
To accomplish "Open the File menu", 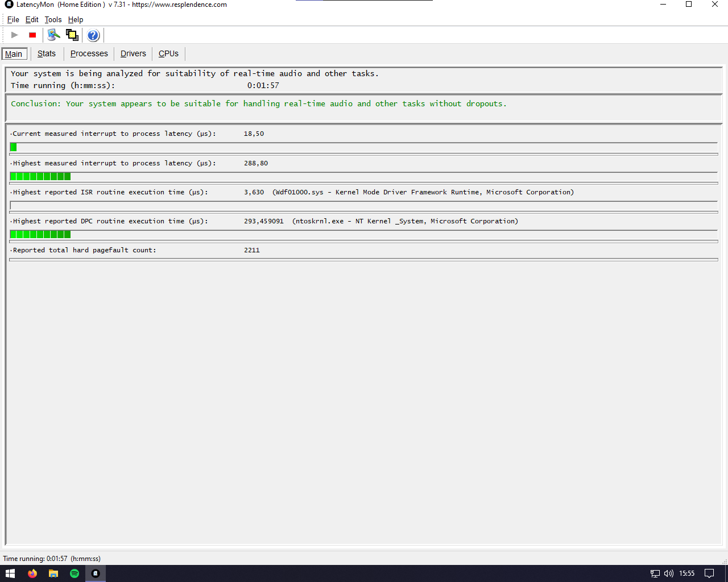I will click(x=13, y=19).
